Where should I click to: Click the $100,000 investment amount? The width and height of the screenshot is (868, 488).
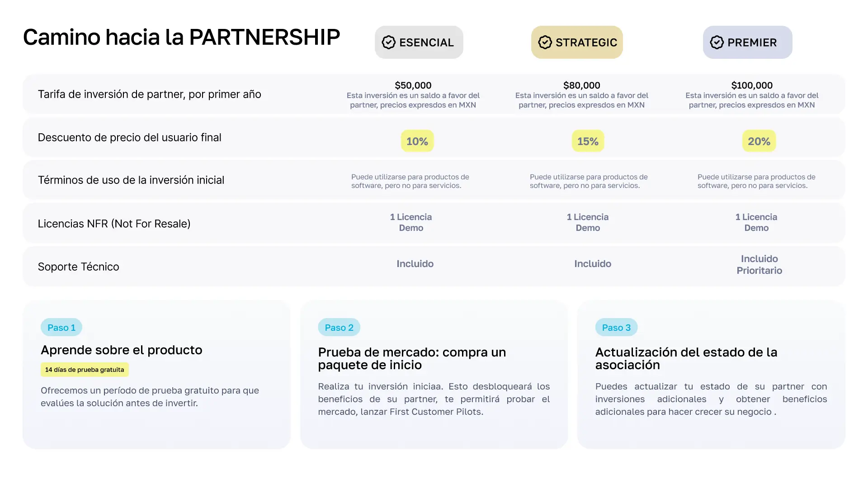click(x=752, y=85)
